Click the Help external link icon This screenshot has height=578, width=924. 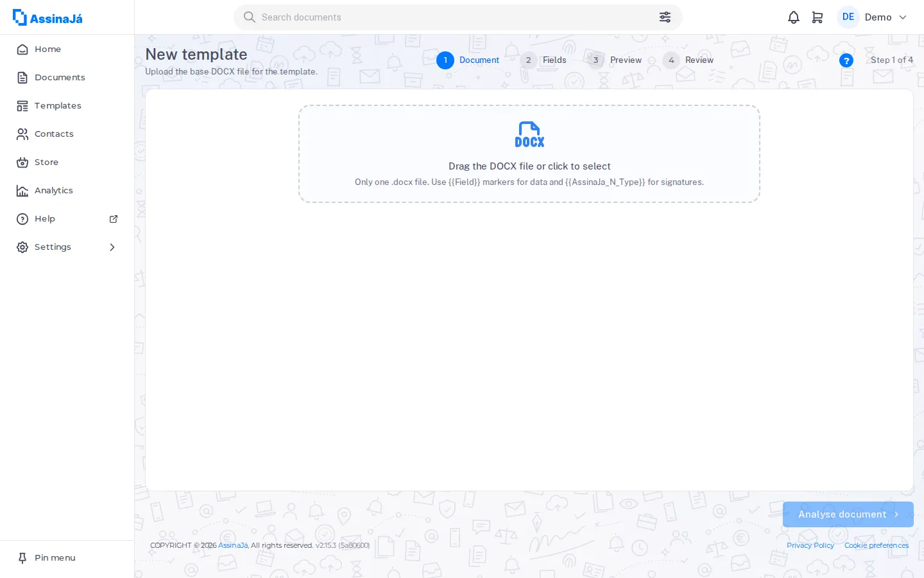pos(114,219)
